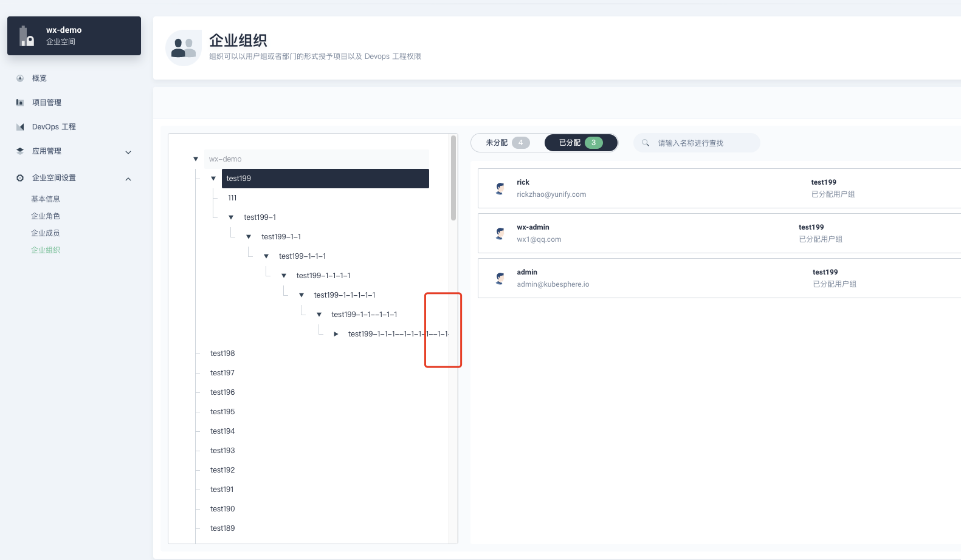Select the test199-1 tree node
This screenshot has height=560, width=961.
pyautogui.click(x=260, y=217)
